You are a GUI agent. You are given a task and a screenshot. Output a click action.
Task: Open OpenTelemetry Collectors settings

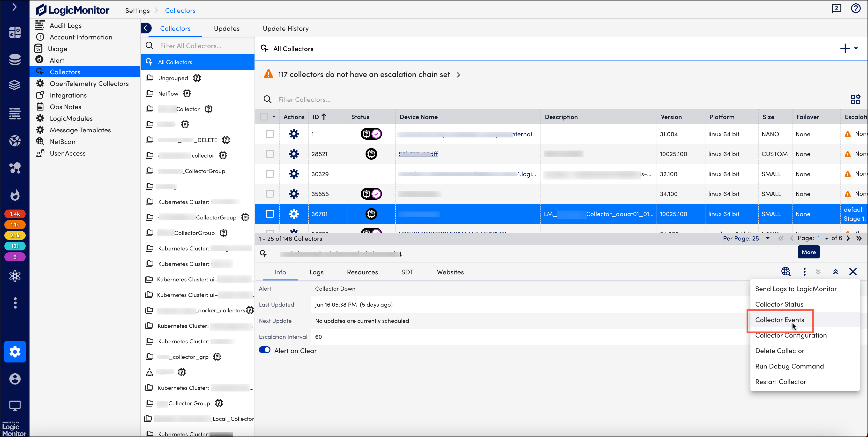[x=89, y=83]
